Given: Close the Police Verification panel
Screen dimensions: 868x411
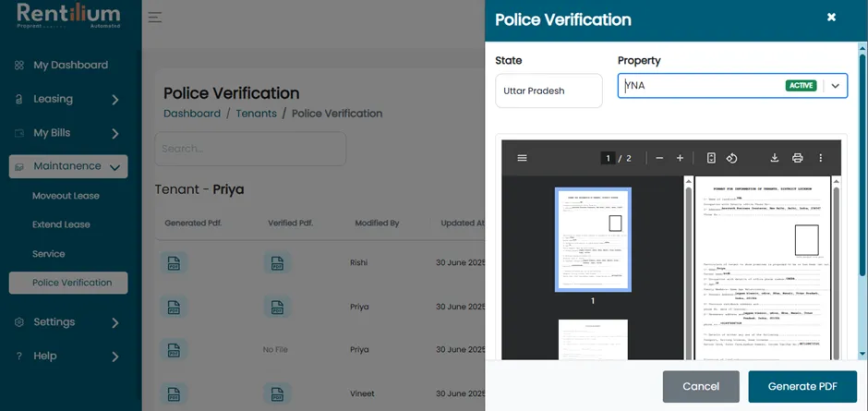Looking at the screenshot, I should 831,18.
